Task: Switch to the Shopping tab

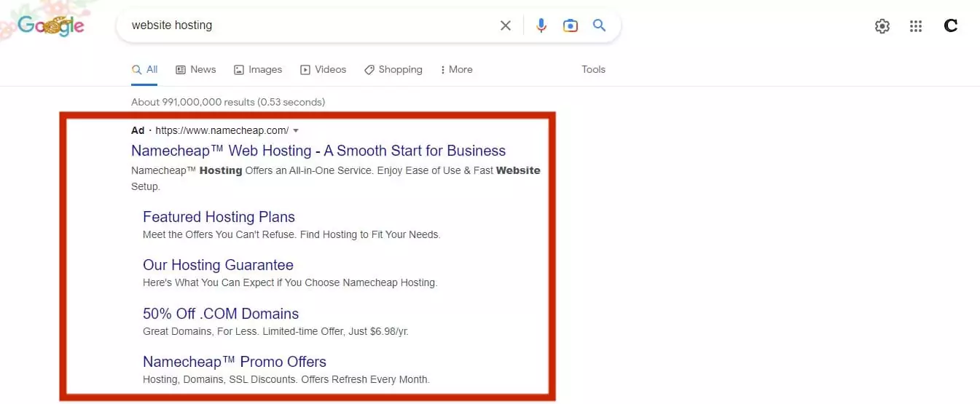Action: coord(393,70)
